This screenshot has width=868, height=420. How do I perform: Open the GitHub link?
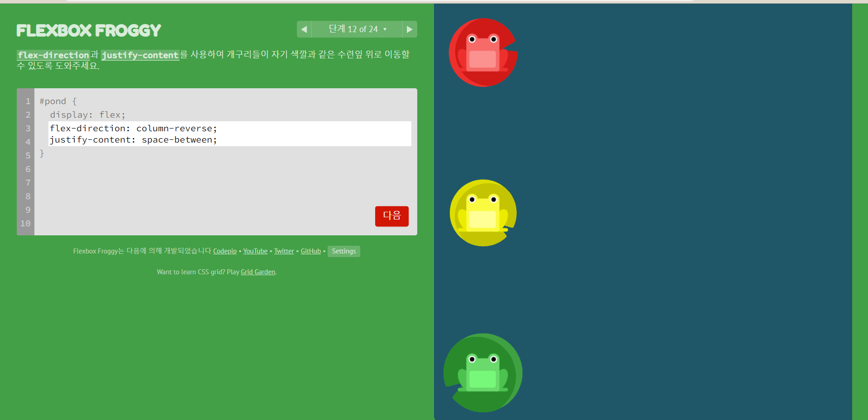(x=311, y=251)
